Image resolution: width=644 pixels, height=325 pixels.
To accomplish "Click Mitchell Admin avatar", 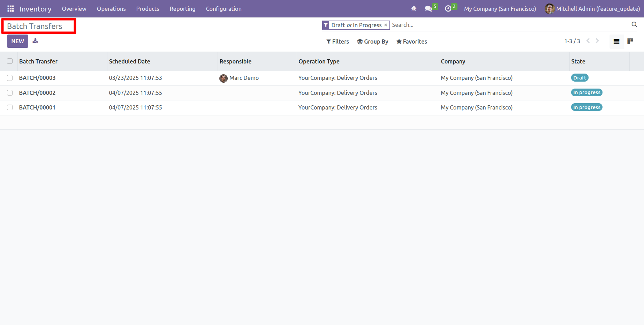I will (550, 9).
